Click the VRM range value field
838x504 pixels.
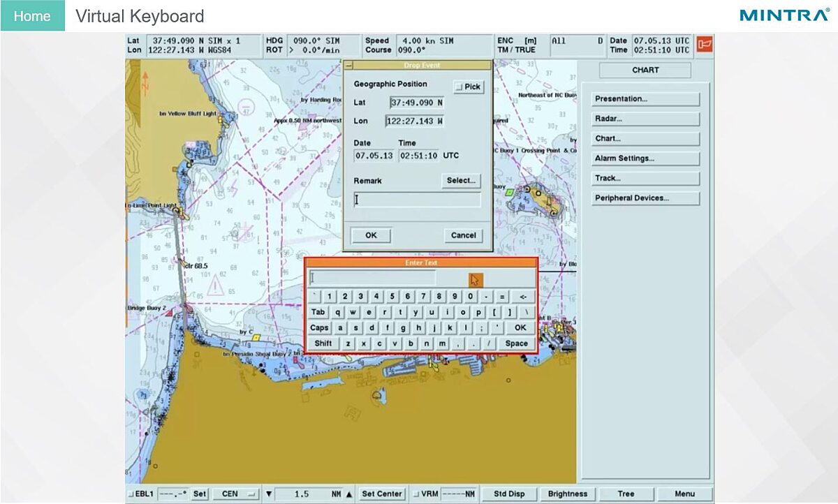(x=460, y=494)
